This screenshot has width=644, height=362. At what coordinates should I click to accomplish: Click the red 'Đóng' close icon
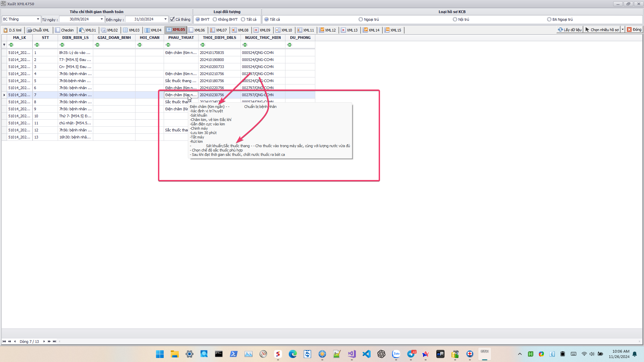pyautogui.click(x=629, y=30)
